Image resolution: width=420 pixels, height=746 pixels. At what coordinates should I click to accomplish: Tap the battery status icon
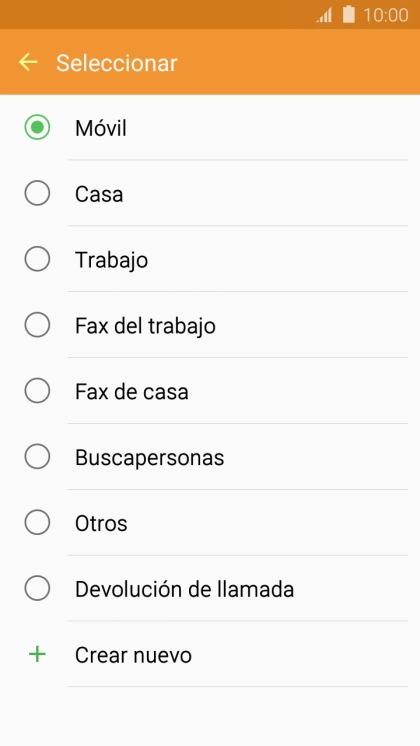(349, 15)
